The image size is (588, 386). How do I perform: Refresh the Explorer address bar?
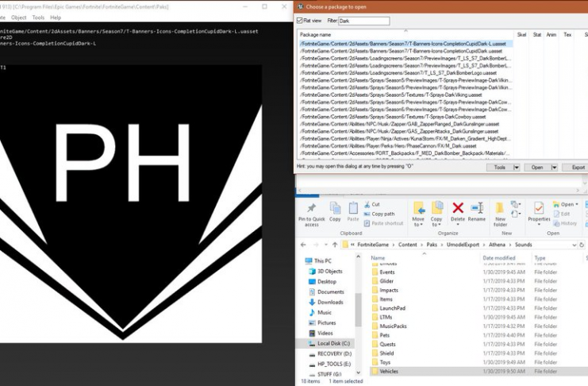[x=582, y=245]
